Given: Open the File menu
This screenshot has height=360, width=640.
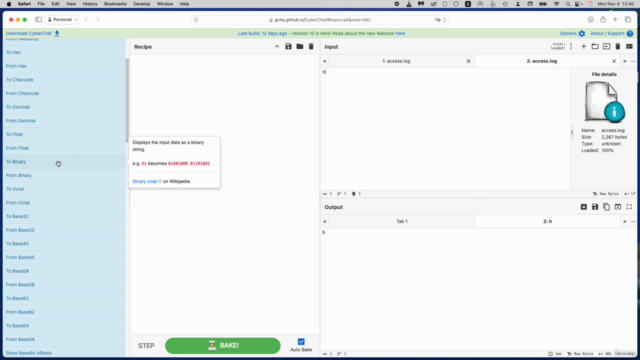Looking at the screenshot, I should (41, 4).
